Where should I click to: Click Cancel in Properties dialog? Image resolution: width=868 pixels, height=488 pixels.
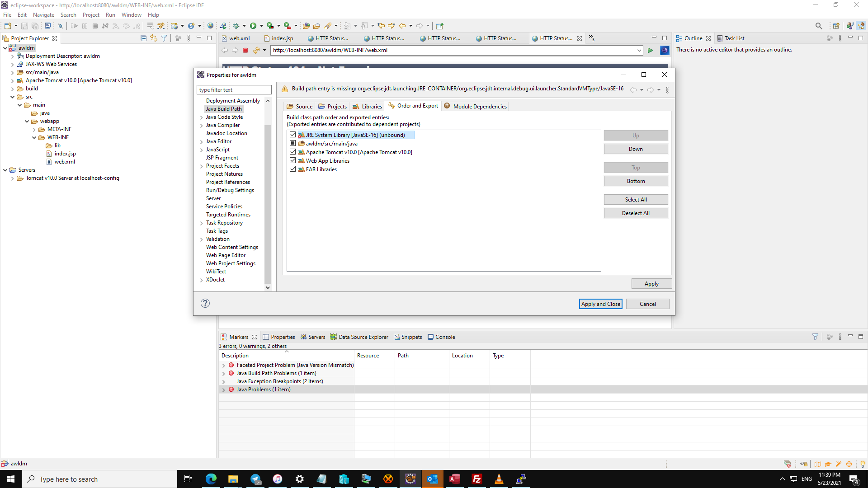click(647, 304)
